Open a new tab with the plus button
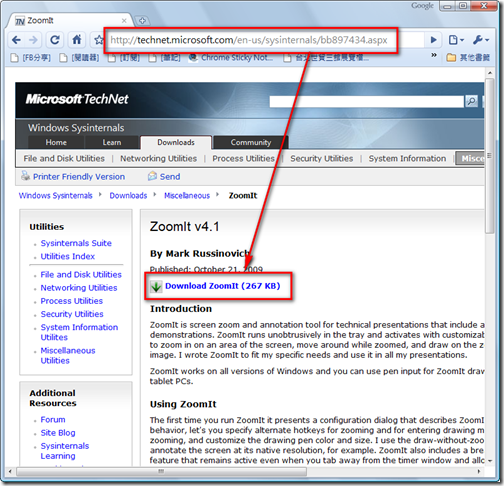Image resolution: width=504 pixels, height=486 pixels. pyautogui.click(x=142, y=21)
